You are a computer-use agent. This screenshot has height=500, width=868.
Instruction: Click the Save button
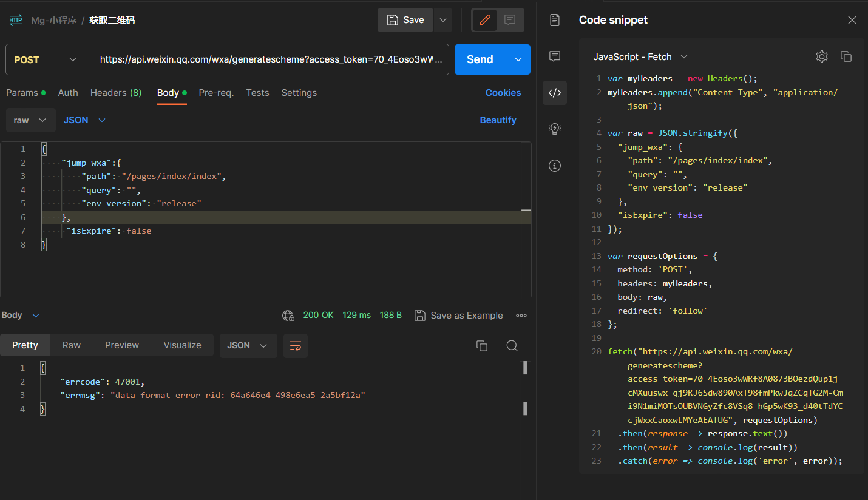(x=405, y=20)
